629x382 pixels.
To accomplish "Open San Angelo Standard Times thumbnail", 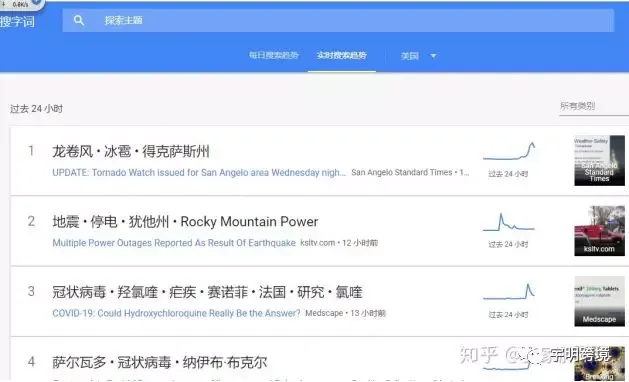I will tap(599, 161).
